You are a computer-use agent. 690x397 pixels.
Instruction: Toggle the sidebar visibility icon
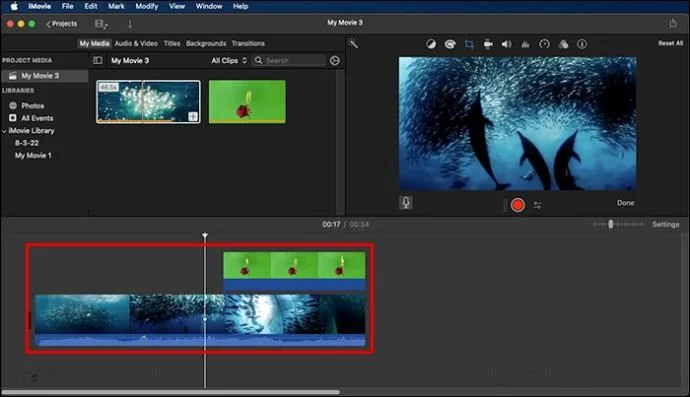(98, 60)
